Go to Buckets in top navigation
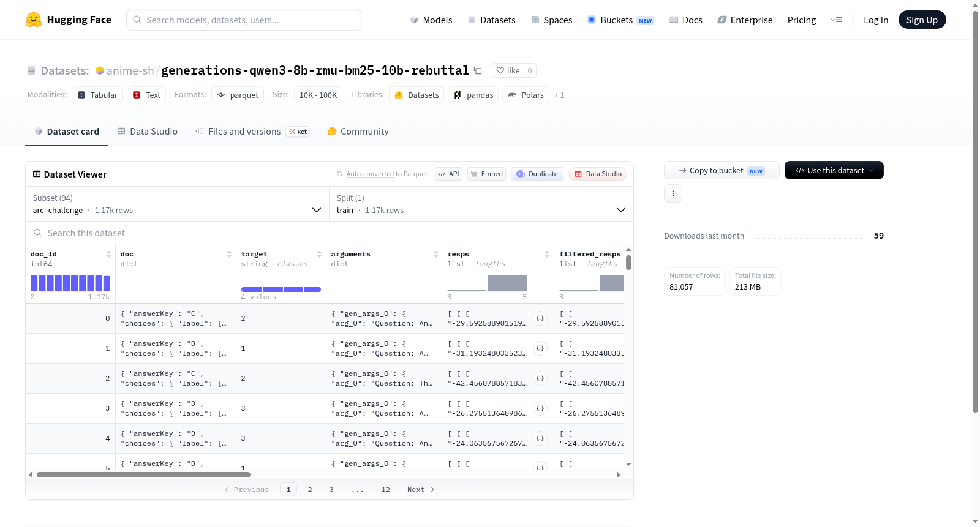Viewport: 980px width, 527px height. pos(620,20)
